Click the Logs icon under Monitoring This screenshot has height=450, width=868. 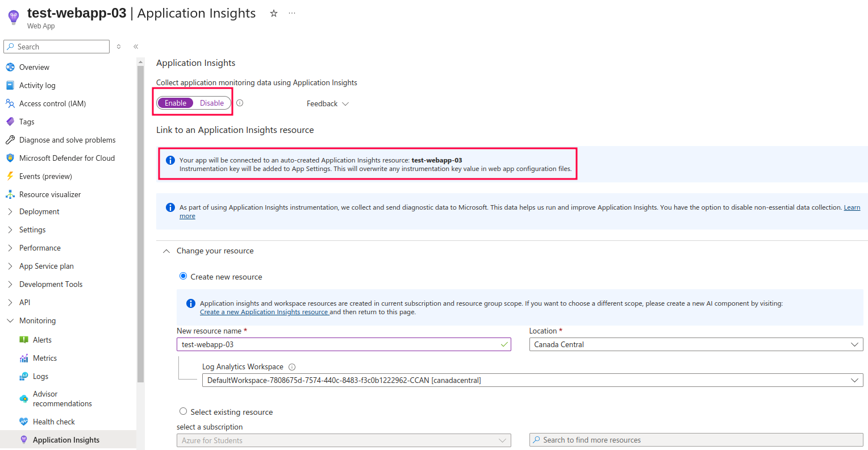coord(24,376)
